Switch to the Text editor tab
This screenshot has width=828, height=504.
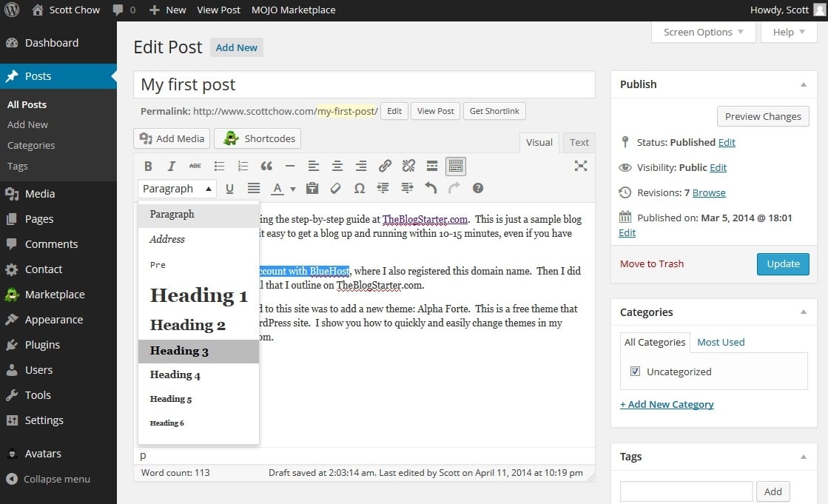[579, 142]
